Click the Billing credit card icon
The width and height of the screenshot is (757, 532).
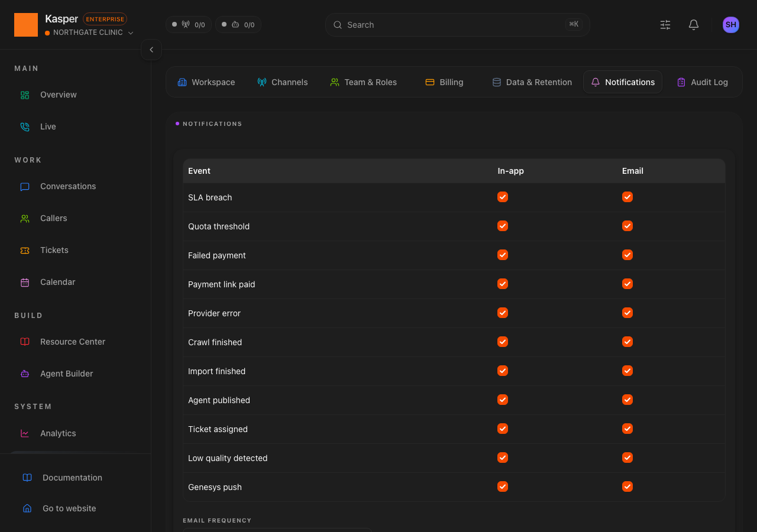point(430,82)
